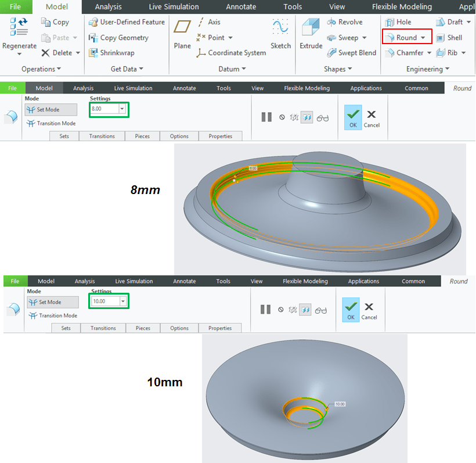Expand the Round tool dropdown arrow
Image resolution: width=476 pixels, height=463 pixels.
[x=423, y=38]
